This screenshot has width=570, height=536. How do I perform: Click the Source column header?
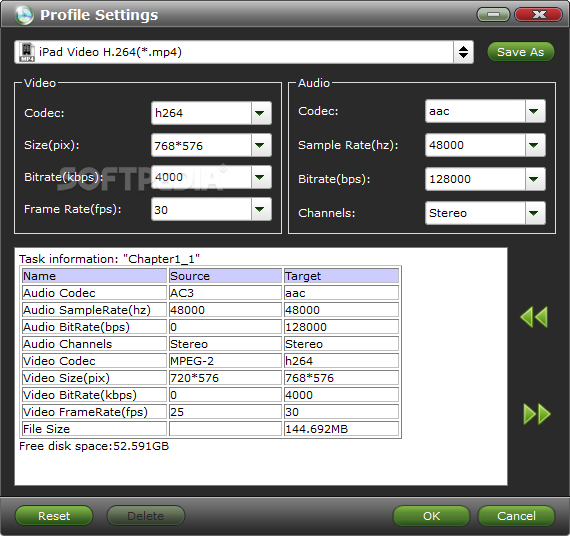click(x=225, y=276)
